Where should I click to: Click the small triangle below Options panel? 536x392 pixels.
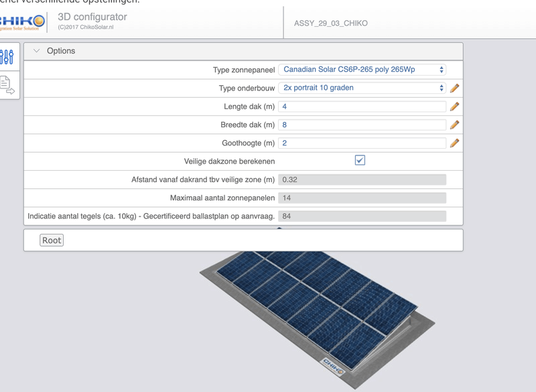[279, 228]
